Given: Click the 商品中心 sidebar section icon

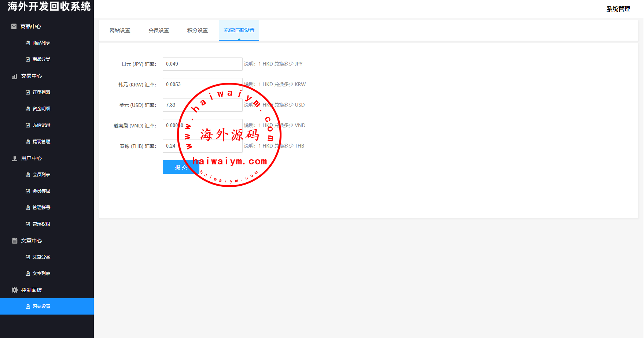Looking at the screenshot, I should (x=14, y=26).
